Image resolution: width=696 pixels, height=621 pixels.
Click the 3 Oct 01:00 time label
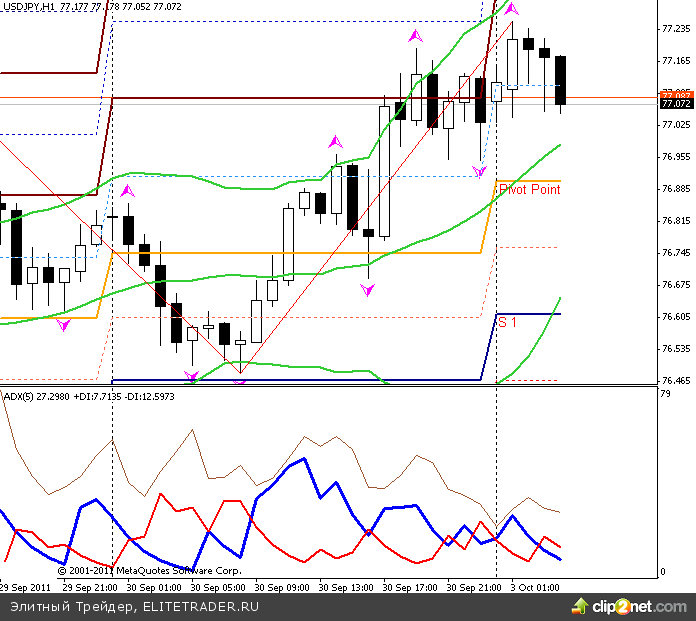click(x=535, y=588)
